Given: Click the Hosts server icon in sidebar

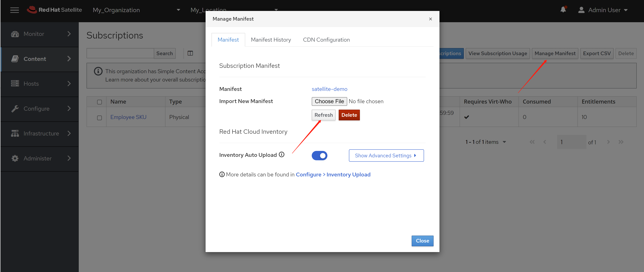Looking at the screenshot, I should tap(15, 84).
